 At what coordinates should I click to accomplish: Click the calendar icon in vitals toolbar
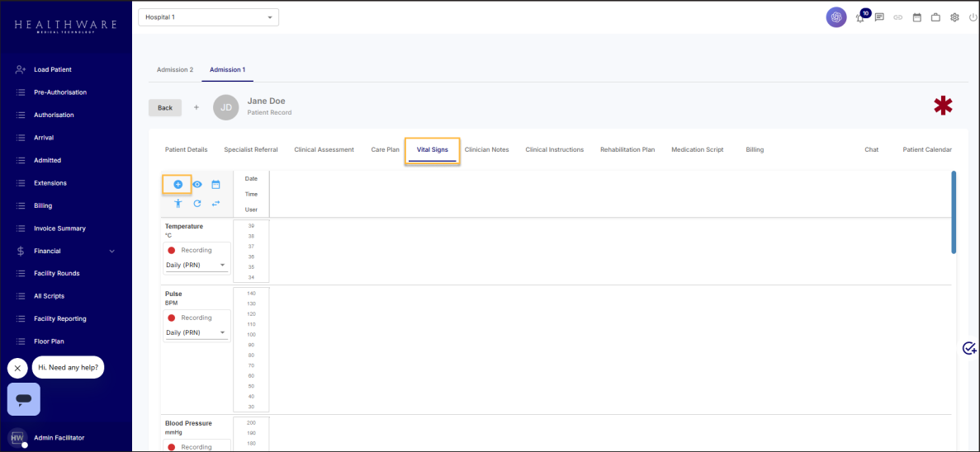click(215, 184)
